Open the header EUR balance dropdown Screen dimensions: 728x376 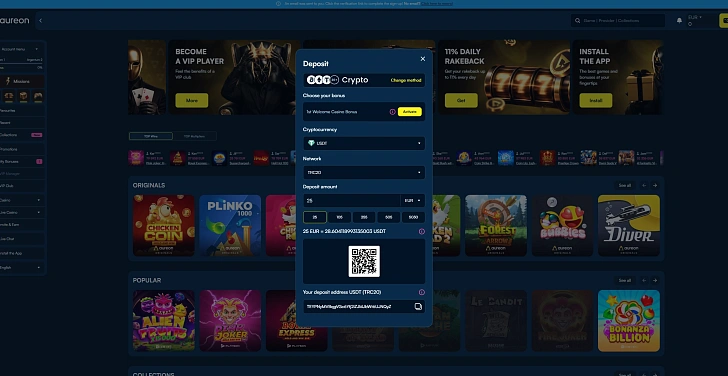tap(696, 17)
